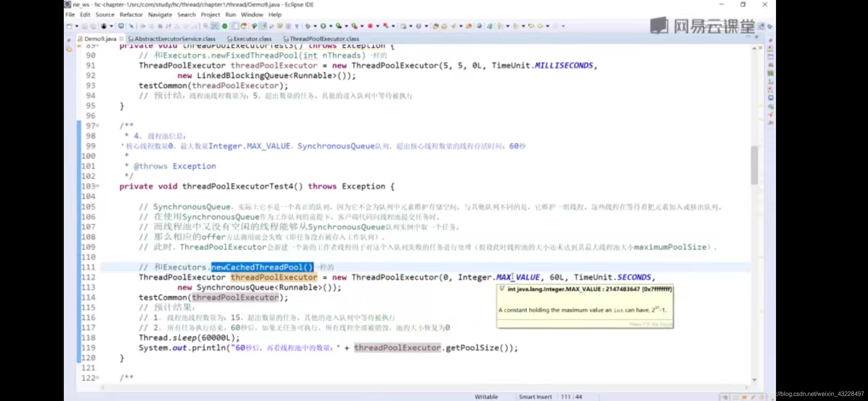Maximize the editor area button
The width and height of the screenshot is (868, 401).
(x=756, y=37)
